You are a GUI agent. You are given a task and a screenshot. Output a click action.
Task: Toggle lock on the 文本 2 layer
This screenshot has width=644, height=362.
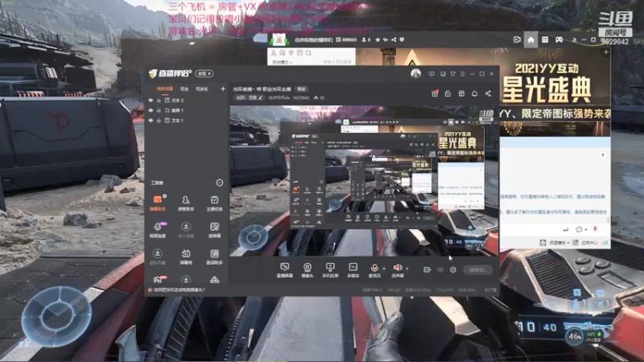point(159,100)
